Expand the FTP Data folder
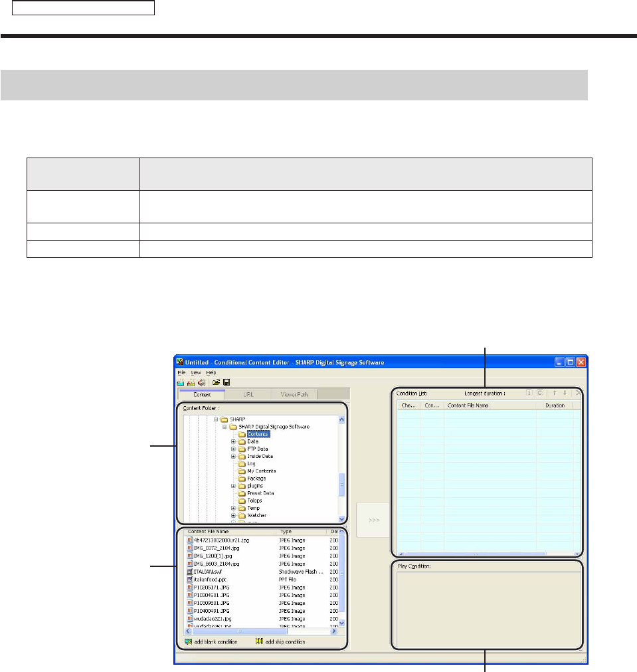This screenshot has width=637, height=672. coord(233,449)
